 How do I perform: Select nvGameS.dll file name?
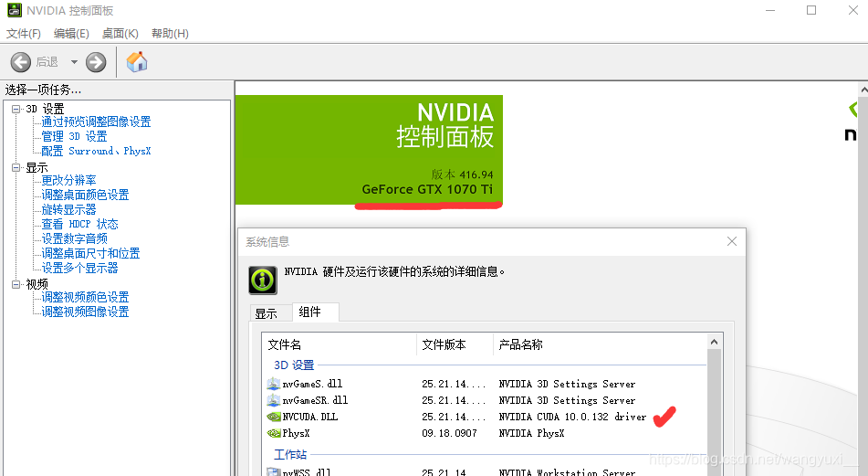[x=312, y=384]
